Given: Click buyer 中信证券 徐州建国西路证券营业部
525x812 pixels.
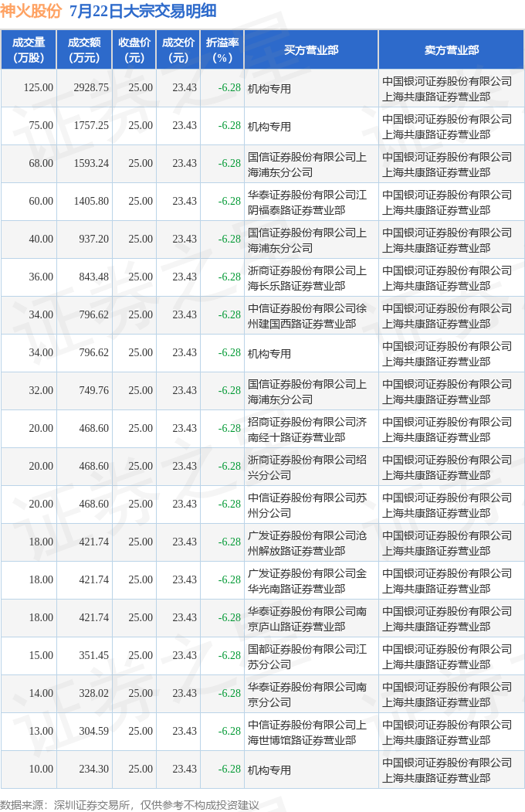Looking at the screenshot, I should 307,315.
